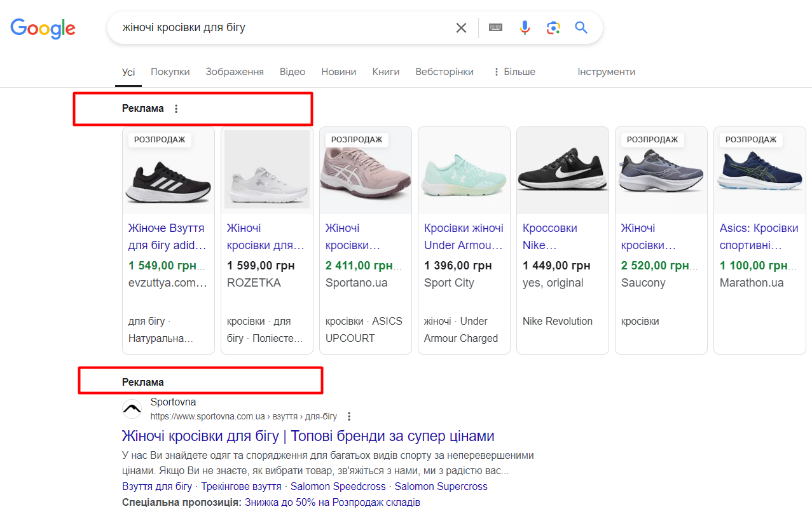Open three-dot menu next to Реклама label
This screenshot has height=516, width=812.
click(176, 109)
